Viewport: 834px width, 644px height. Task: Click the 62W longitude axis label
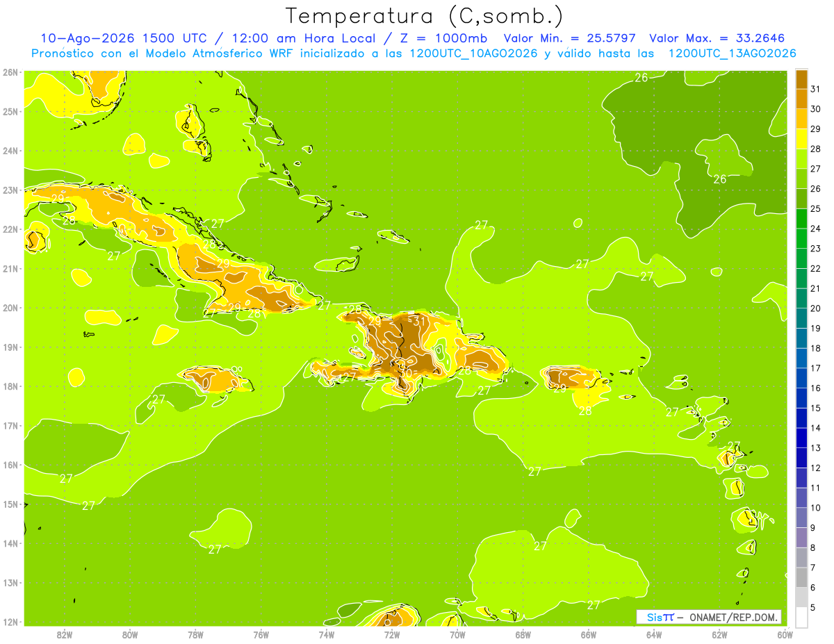tap(719, 634)
